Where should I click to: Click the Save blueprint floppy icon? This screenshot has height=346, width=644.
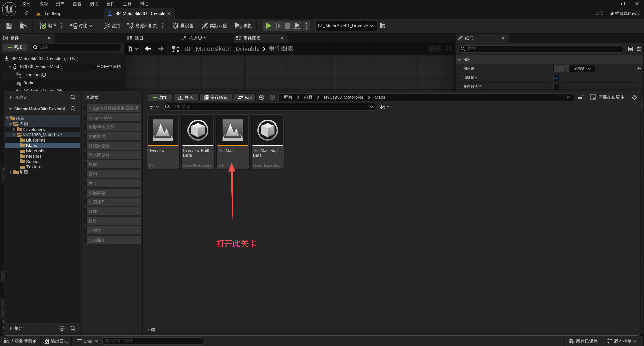coord(9,26)
